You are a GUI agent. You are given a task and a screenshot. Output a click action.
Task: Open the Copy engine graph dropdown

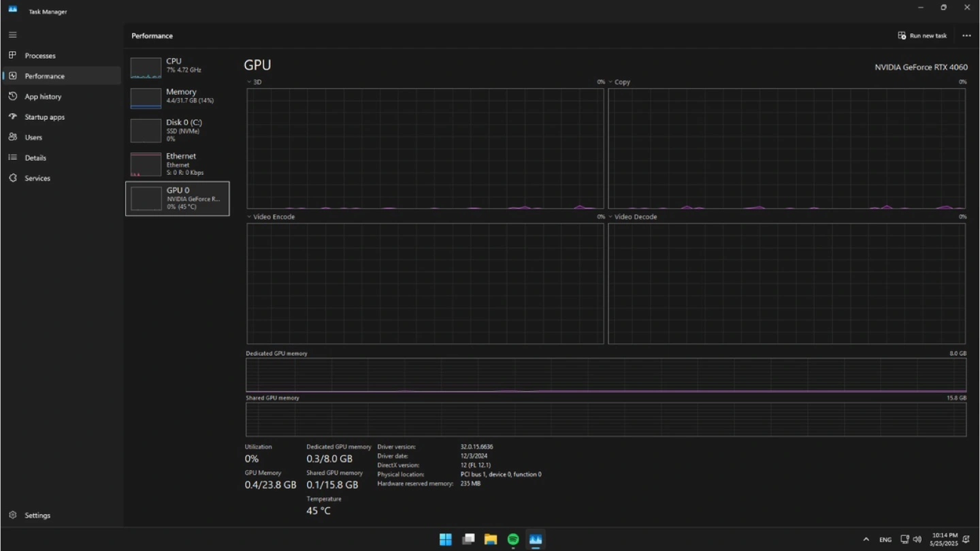(610, 82)
